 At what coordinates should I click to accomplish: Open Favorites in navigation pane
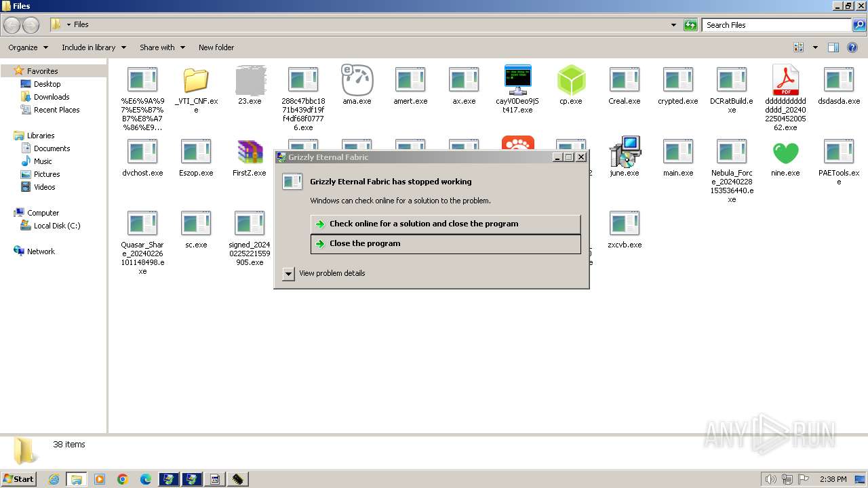(x=42, y=71)
